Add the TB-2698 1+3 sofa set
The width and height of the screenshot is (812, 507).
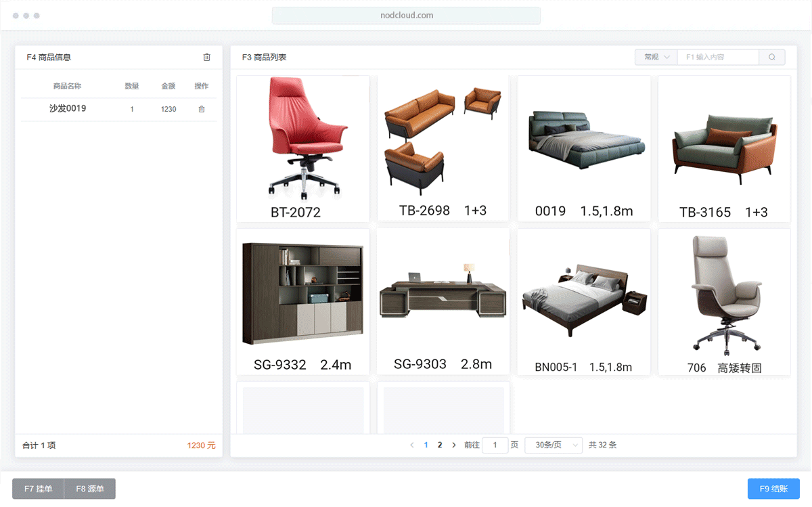tap(443, 148)
